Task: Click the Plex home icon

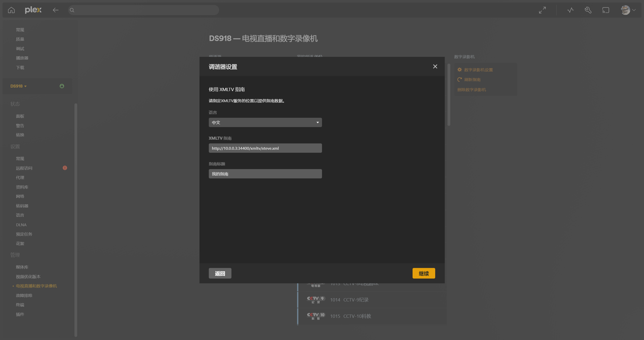Action: click(11, 10)
